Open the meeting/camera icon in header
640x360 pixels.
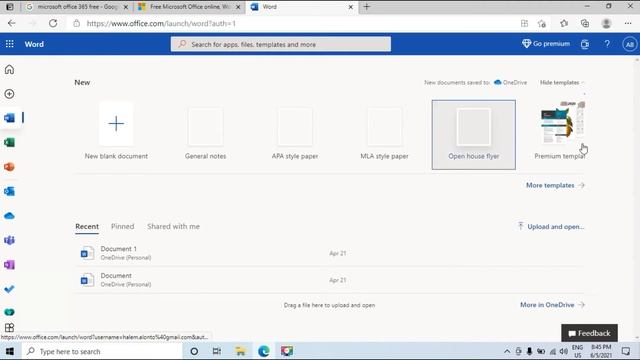[584, 44]
